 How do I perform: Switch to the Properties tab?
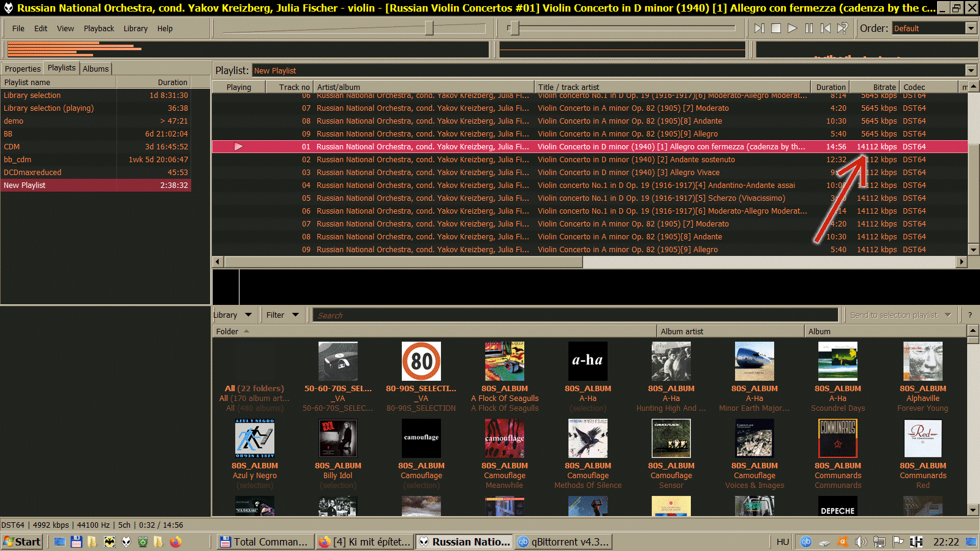coord(23,69)
